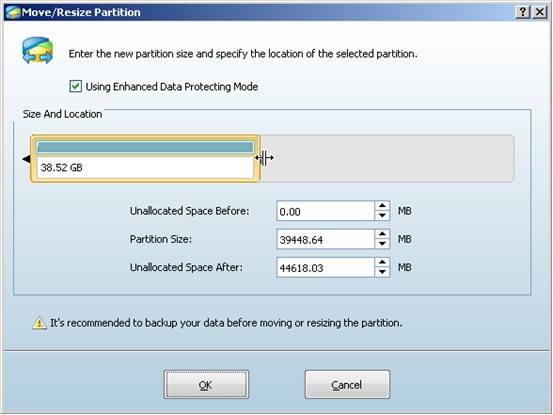Increase Unallocated Space Before with the up arrow

click(382, 206)
